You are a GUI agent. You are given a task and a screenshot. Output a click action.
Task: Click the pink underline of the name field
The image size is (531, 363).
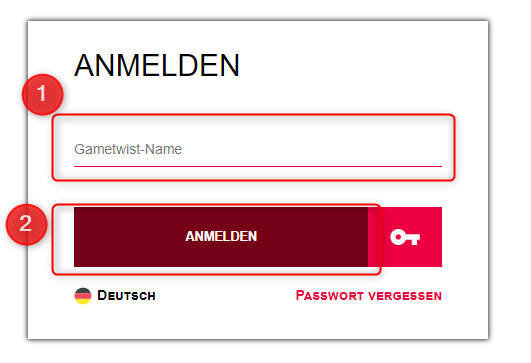click(x=258, y=166)
